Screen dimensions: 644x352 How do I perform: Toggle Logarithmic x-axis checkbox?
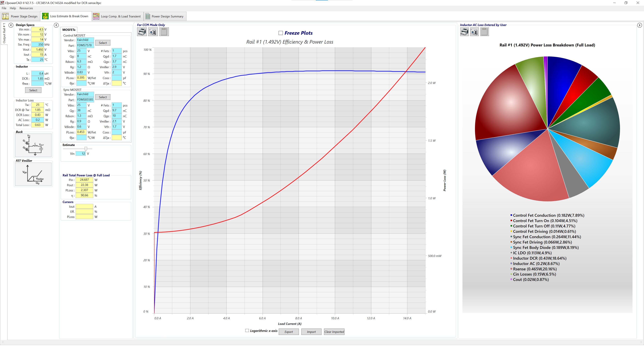[x=247, y=331]
